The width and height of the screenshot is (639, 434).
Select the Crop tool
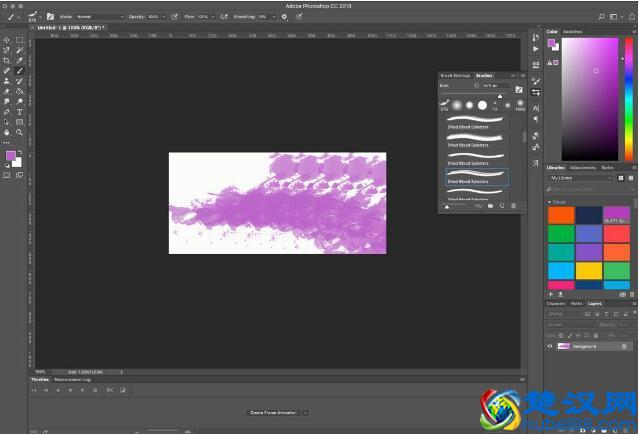click(7, 61)
